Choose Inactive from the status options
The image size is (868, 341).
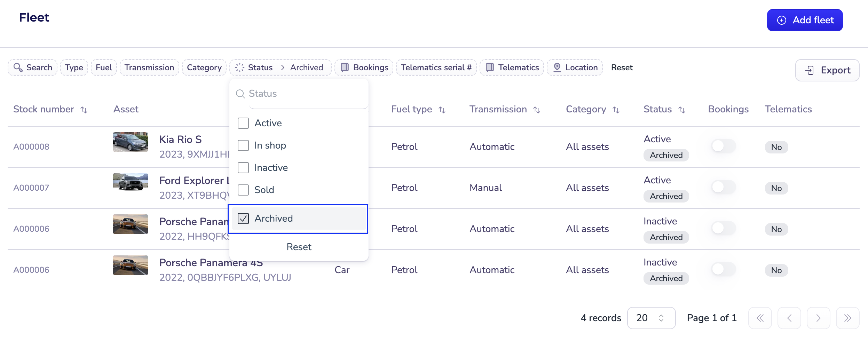click(x=243, y=168)
